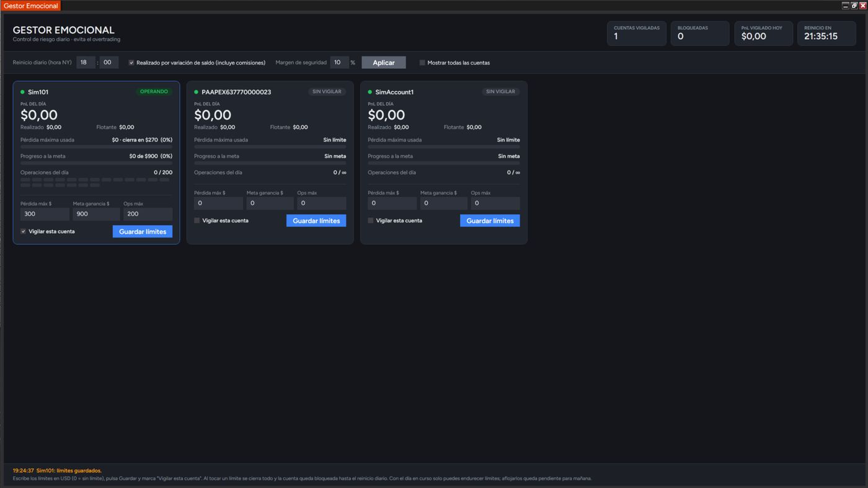The height and width of the screenshot is (488, 868).
Task: Check 'Vigilar esta cuenta' on the SimAccount1 card
Action: pos(371,220)
